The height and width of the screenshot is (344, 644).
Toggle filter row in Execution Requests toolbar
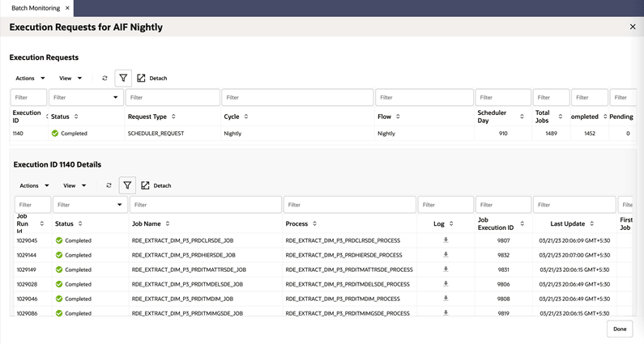(x=123, y=78)
